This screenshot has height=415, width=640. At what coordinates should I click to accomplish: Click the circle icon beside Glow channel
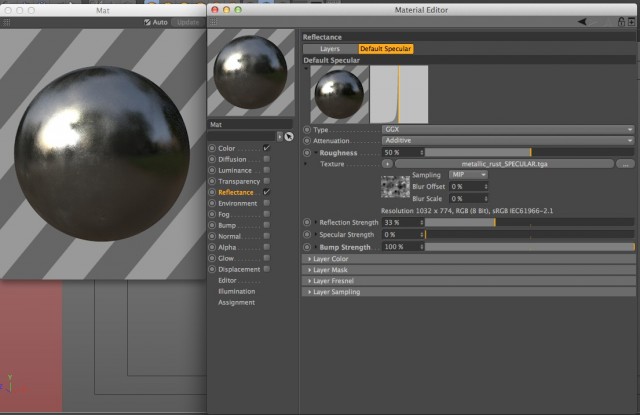pyautogui.click(x=212, y=258)
